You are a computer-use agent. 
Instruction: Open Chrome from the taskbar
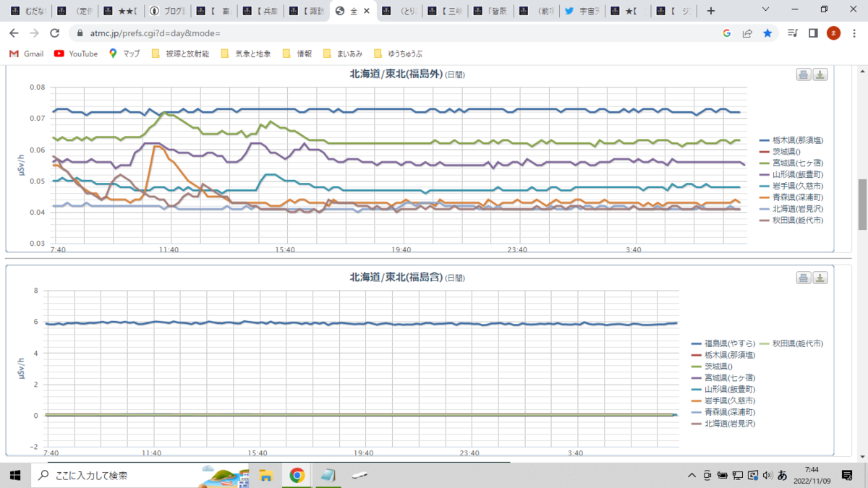pos(297,475)
